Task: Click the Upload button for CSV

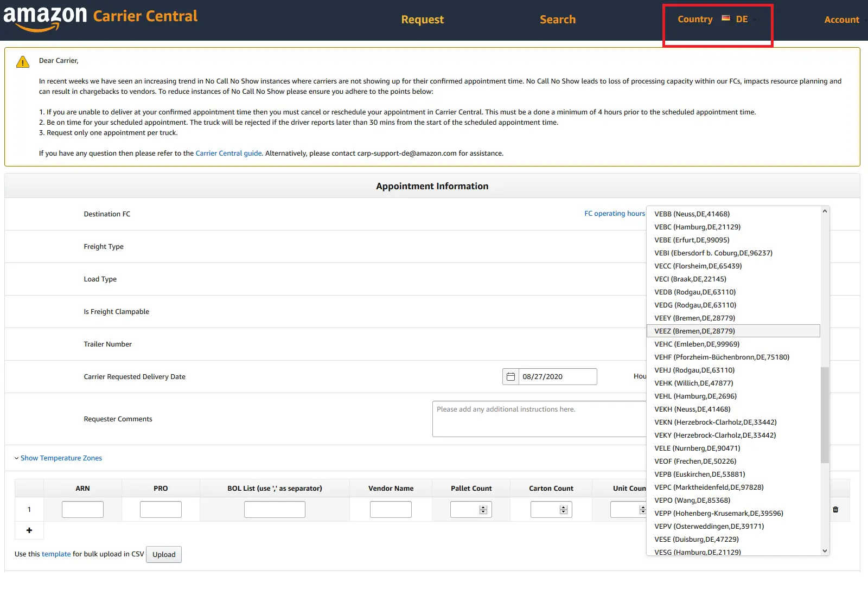Action: pos(163,554)
